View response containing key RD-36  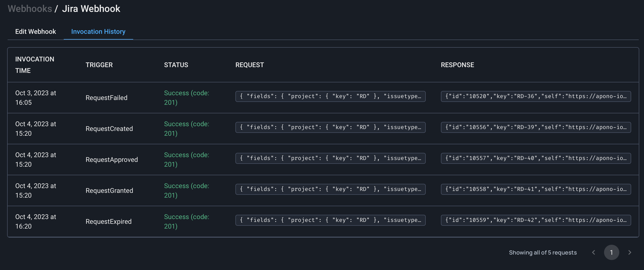click(536, 96)
